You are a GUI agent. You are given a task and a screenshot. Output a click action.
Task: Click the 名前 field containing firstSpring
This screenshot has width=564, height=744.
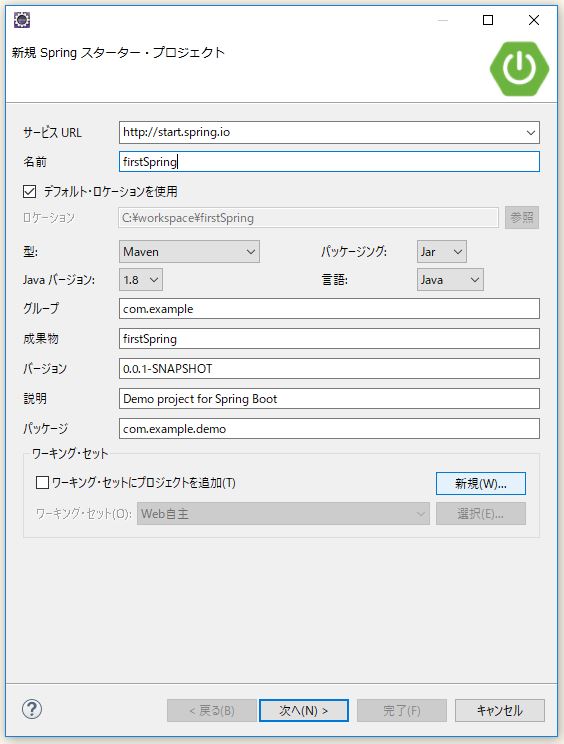pos(329,162)
